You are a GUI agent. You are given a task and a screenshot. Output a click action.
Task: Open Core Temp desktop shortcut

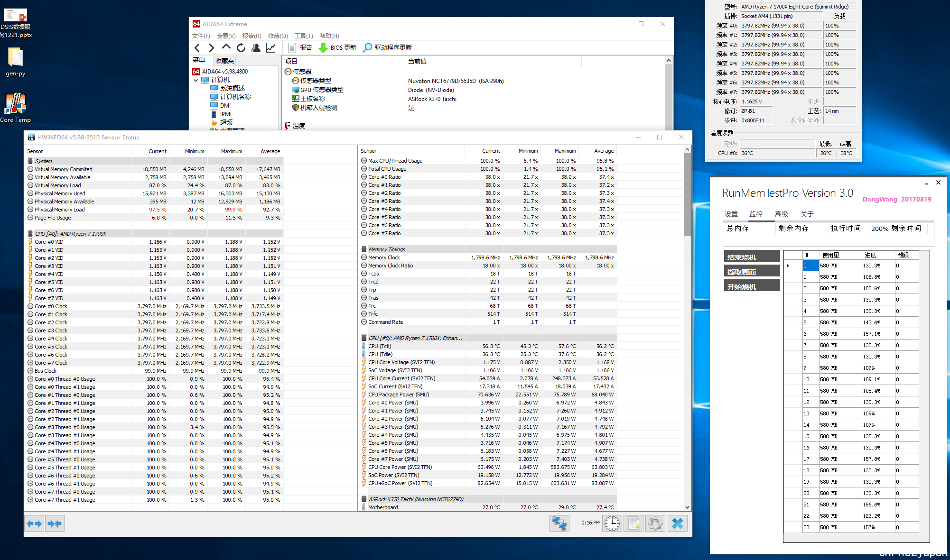tap(15, 108)
